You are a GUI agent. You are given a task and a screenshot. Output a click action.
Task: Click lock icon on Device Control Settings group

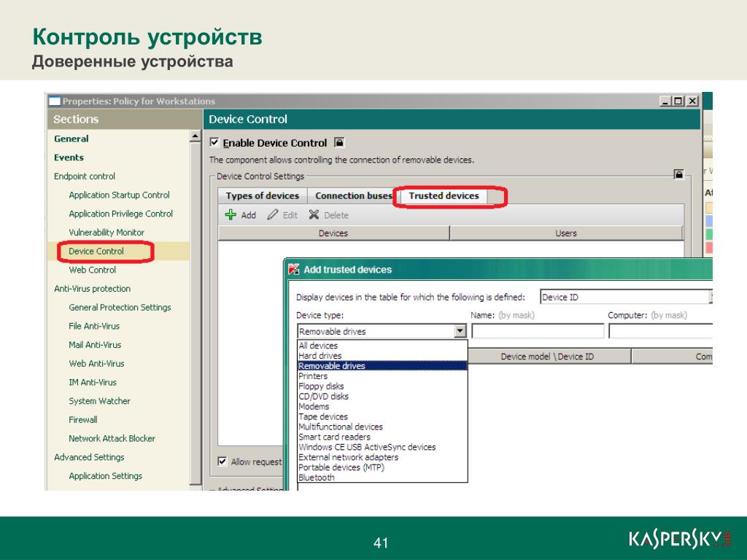click(x=678, y=174)
